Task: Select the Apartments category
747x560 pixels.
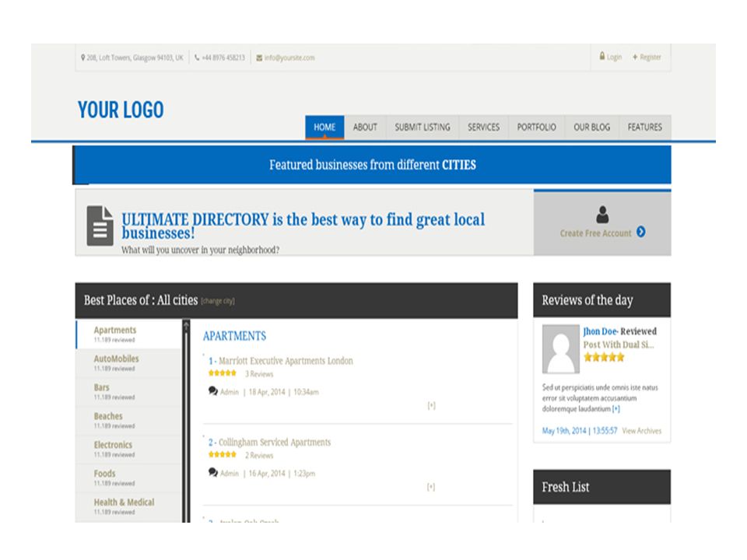Action: point(128,334)
